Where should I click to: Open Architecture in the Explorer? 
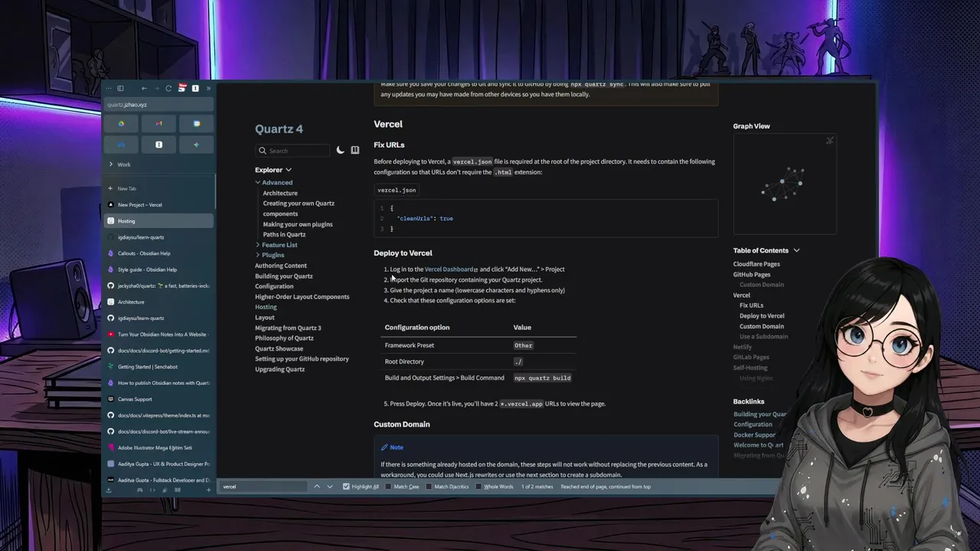(x=280, y=193)
